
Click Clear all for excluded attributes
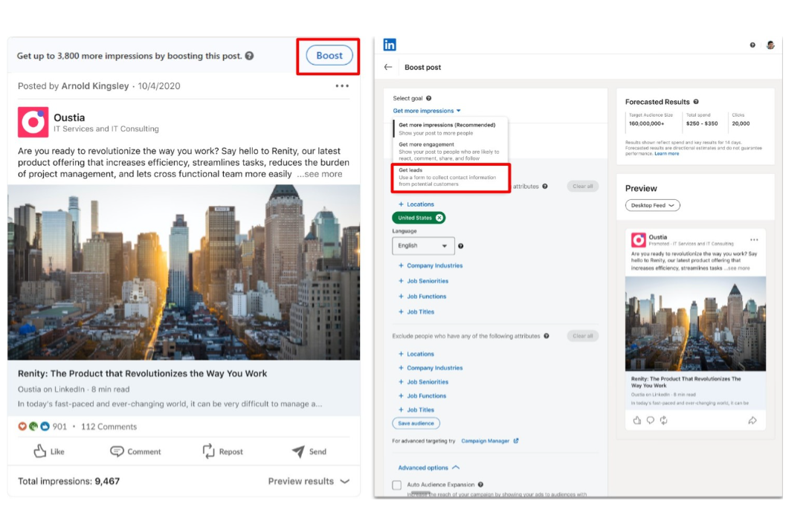point(582,336)
